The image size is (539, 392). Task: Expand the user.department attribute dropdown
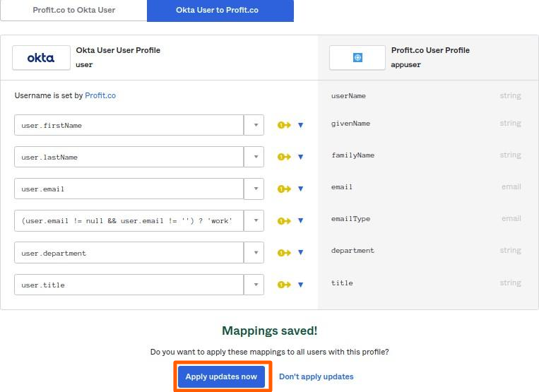click(x=254, y=253)
